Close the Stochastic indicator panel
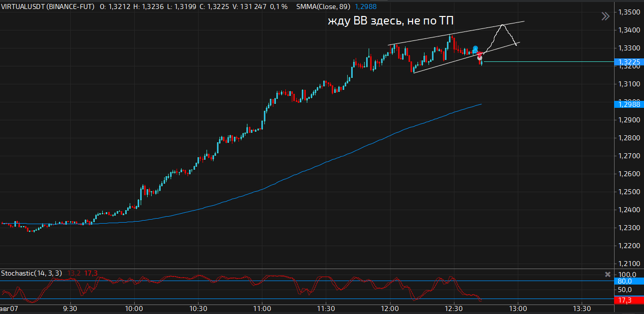This screenshot has height=314, width=644. click(608, 274)
